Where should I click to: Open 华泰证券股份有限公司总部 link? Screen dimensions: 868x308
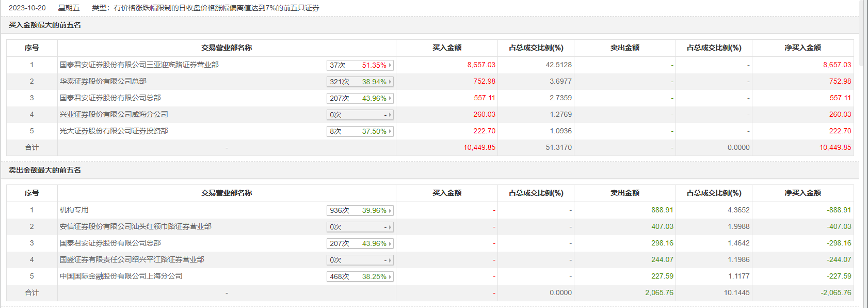pyautogui.click(x=103, y=81)
